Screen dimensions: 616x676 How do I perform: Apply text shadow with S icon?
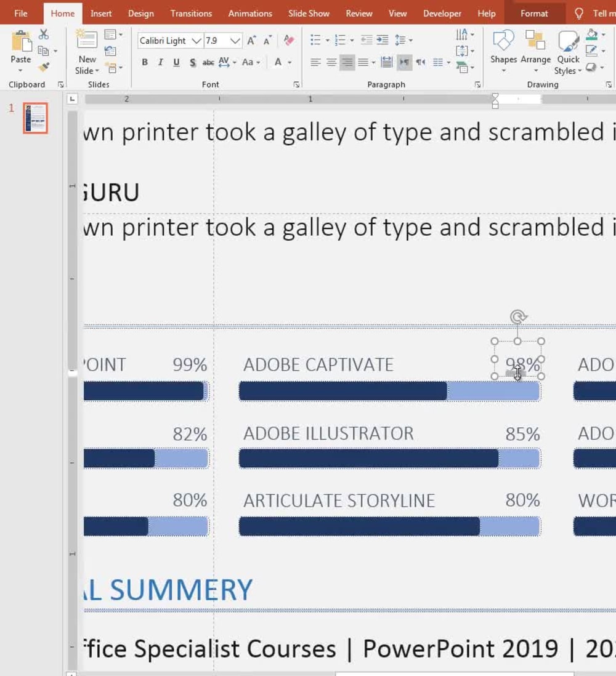click(193, 63)
